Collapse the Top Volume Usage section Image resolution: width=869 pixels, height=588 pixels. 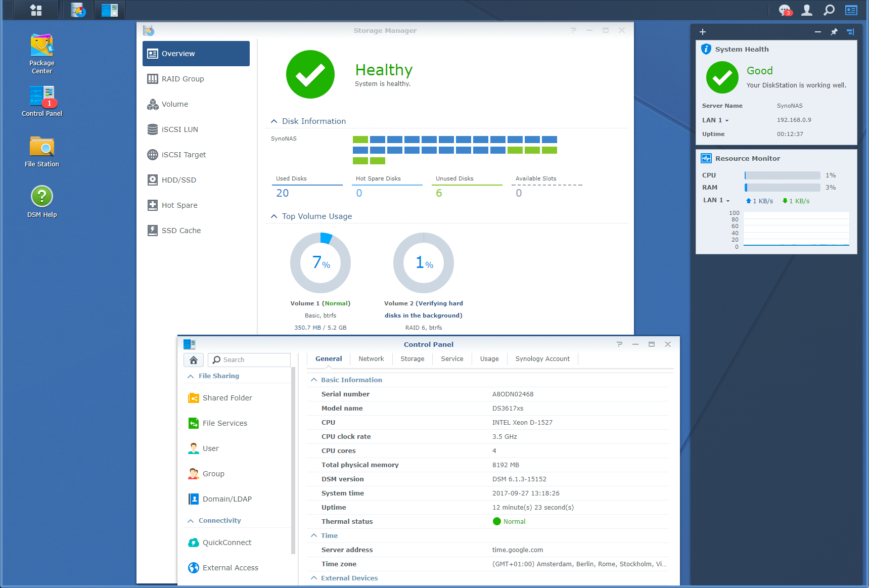click(x=274, y=216)
